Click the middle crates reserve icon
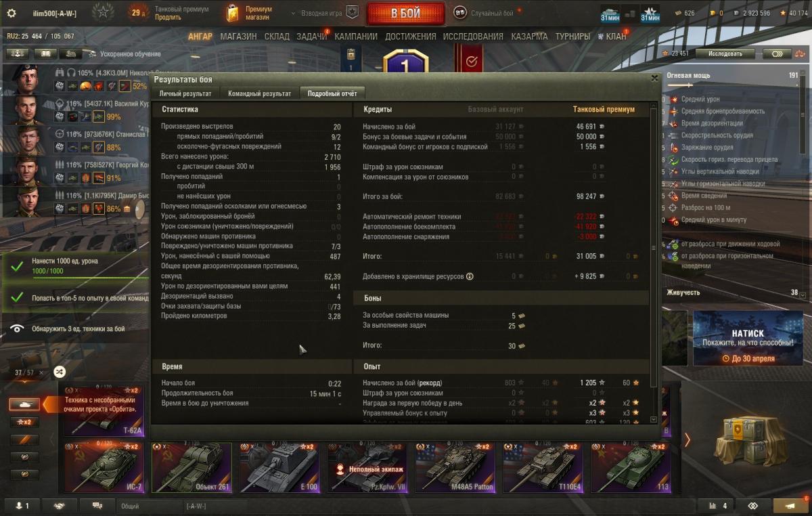Viewport: 812px width, 516px height. [630, 14]
